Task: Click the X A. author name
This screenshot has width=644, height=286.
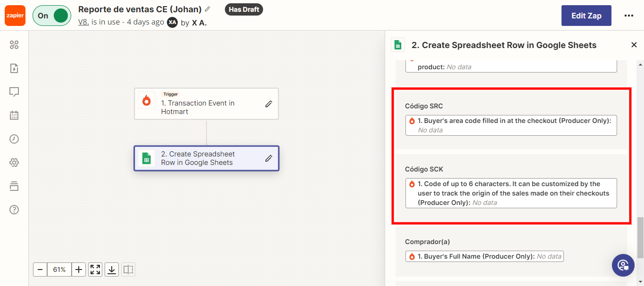Action: [x=199, y=22]
